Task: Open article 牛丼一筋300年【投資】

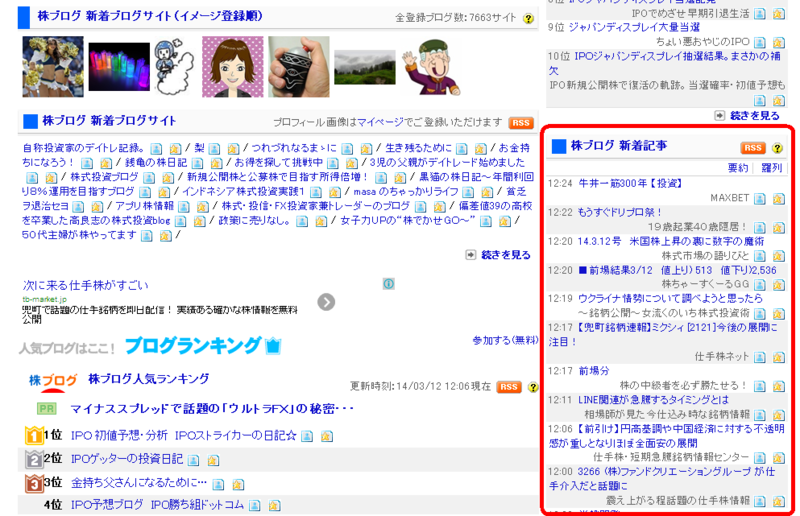Action: 630,183
